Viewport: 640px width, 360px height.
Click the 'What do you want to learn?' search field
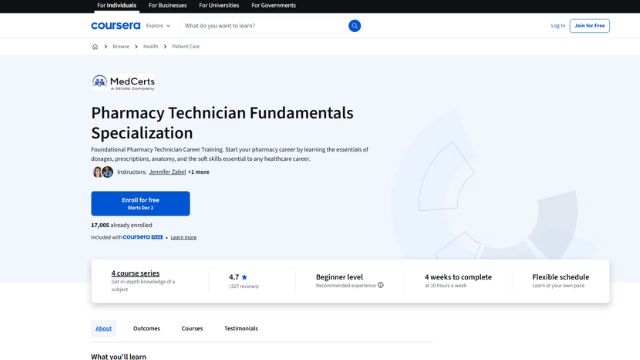(264, 26)
